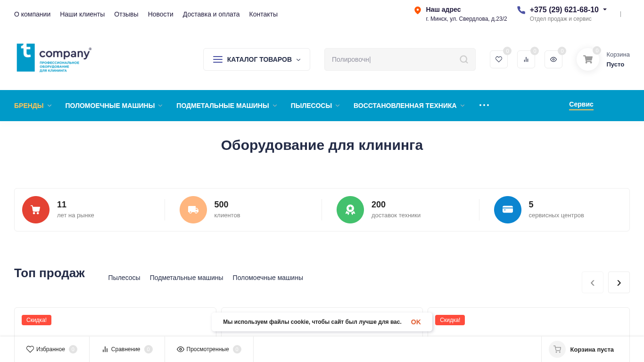Click eye icon in bottom Просмотренные bar
Image resolution: width=644 pixels, height=362 pixels.
[181, 349]
